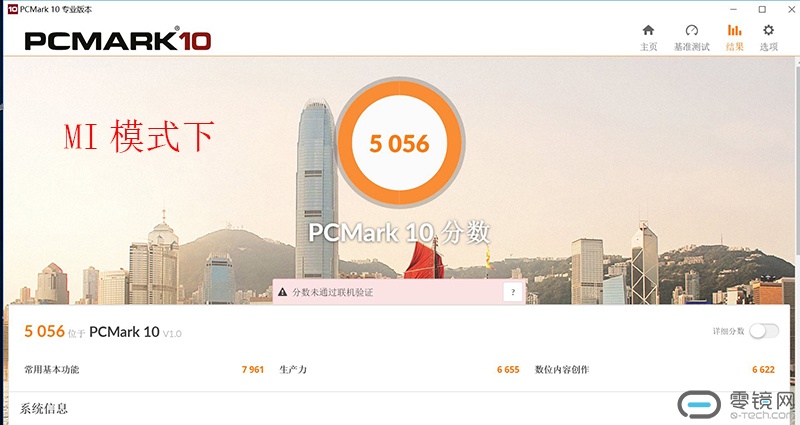Toggle the 详细分数 switch on
Screen dimensions: 800x425
coord(764,331)
